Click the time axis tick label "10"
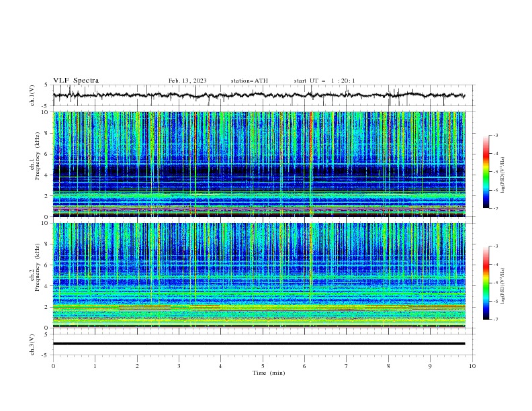 point(472,366)
